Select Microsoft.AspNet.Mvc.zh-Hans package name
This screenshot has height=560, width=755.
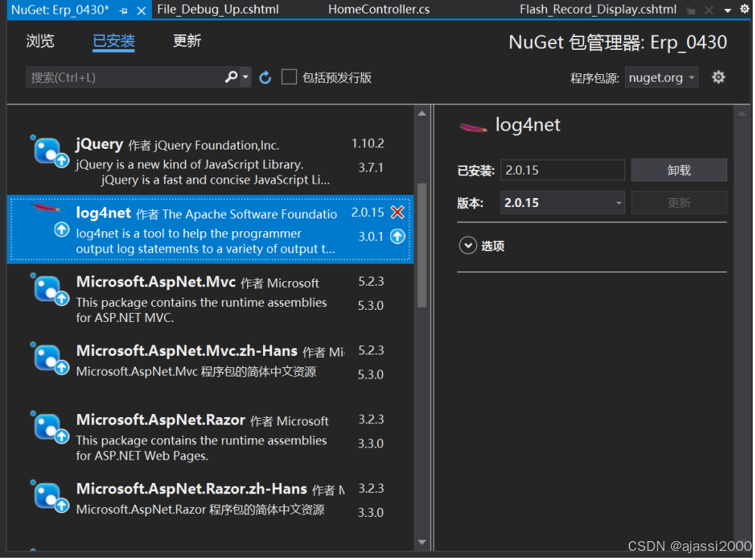[187, 351]
